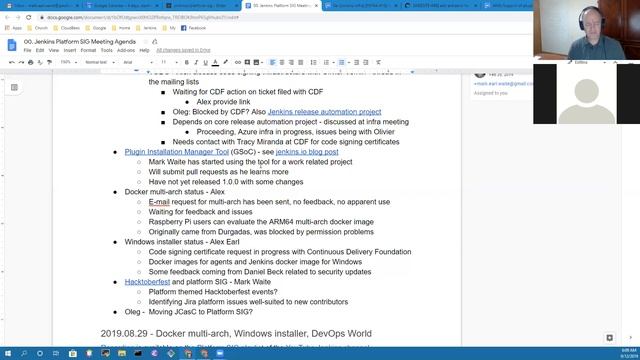
Task: Print the document
Action: click(x=31, y=62)
